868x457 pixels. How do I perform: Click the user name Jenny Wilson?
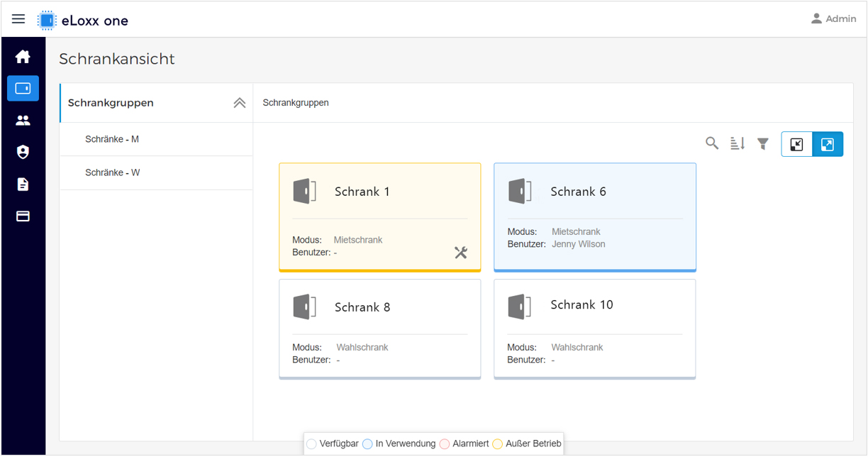579,244
